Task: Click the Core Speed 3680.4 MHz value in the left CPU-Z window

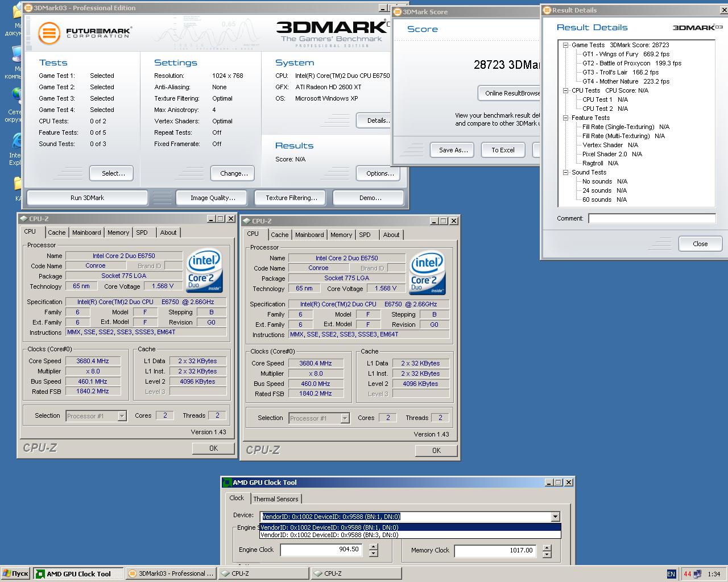Action: pos(93,361)
